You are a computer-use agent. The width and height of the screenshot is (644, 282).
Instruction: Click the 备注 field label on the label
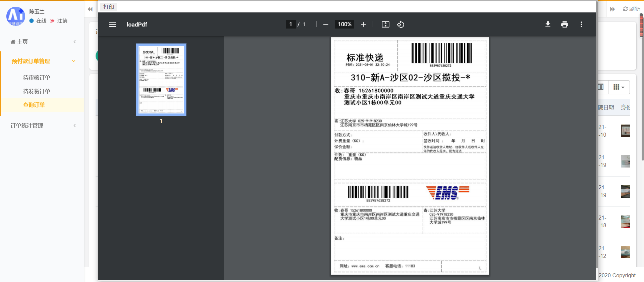339,238
